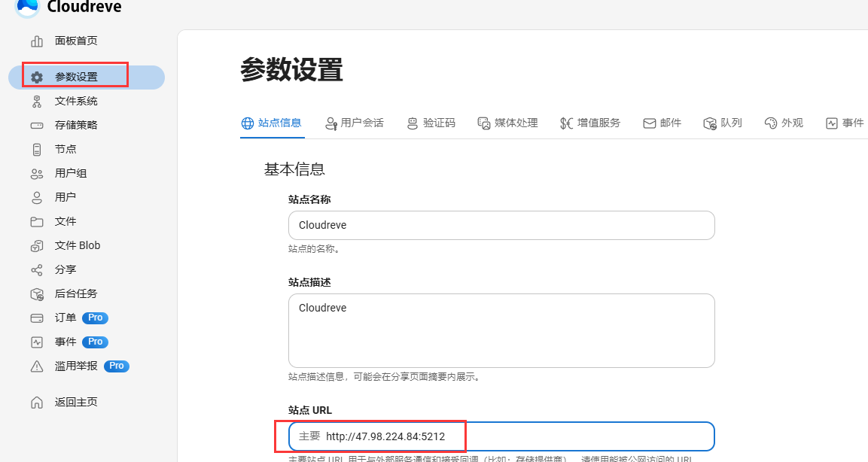The width and height of the screenshot is (868, 462).
Task: Click the 用户 person icon
Action: click(x=37, y=198)
